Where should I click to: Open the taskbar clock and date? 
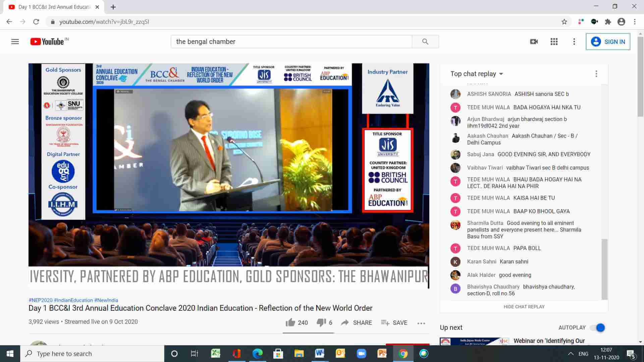pos(606,354)
